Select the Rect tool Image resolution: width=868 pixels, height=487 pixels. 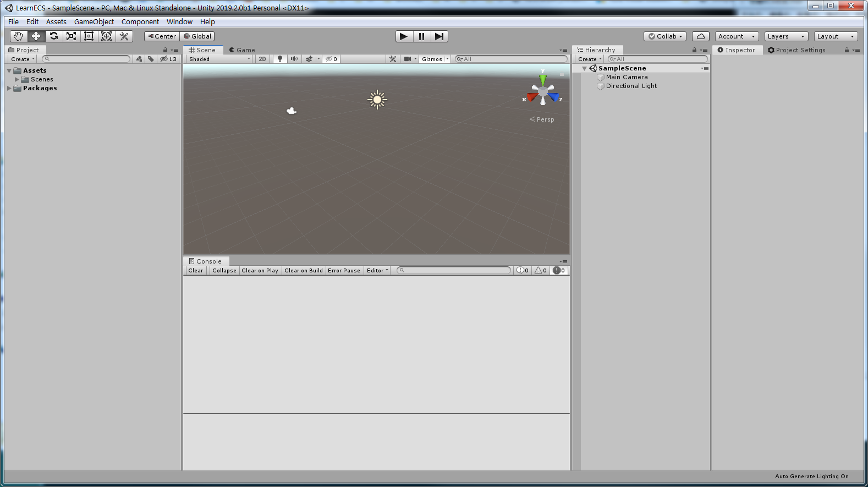89,36
